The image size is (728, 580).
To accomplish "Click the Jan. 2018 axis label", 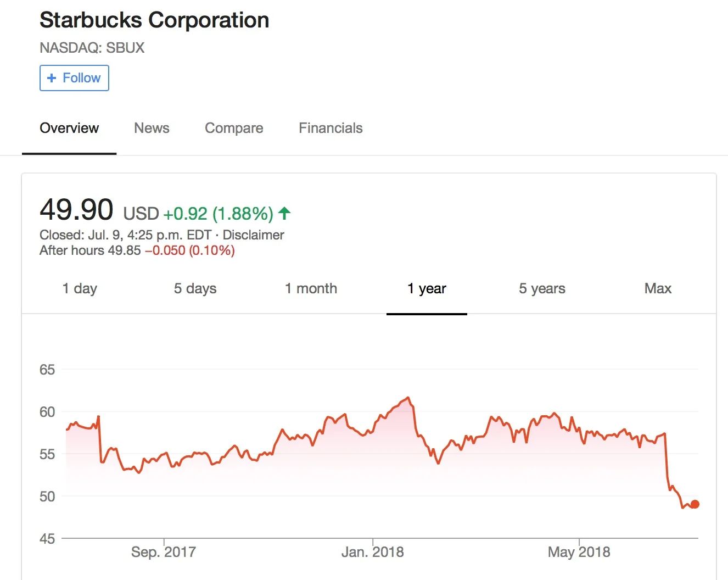I will 373,552.
